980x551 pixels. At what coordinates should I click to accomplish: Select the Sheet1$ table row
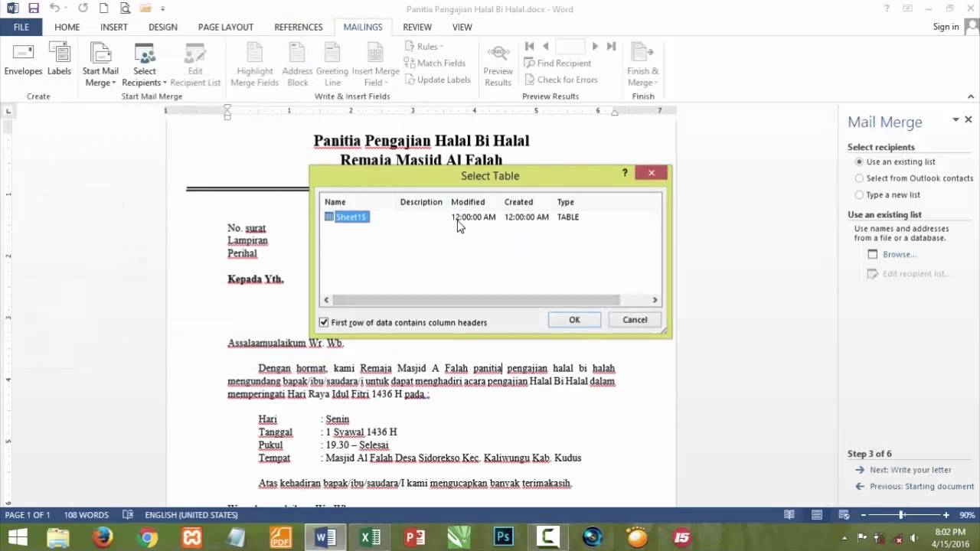tap(490, 217)
